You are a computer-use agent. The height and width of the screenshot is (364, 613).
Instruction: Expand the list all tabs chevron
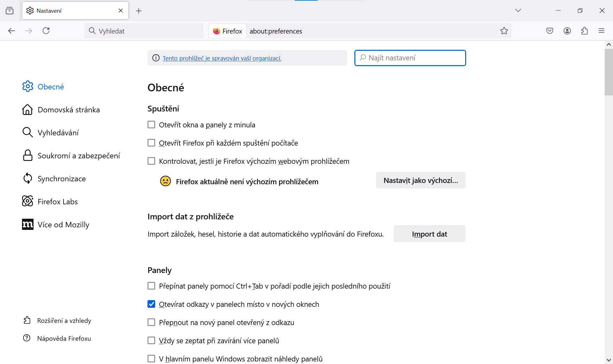click(x=518, y=11)
